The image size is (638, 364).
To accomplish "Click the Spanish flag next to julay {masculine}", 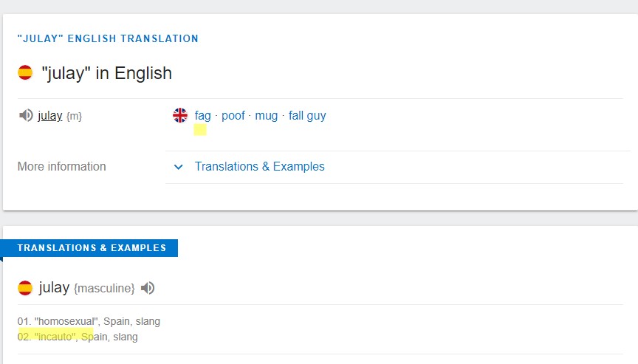I will [x=25, y=288].
